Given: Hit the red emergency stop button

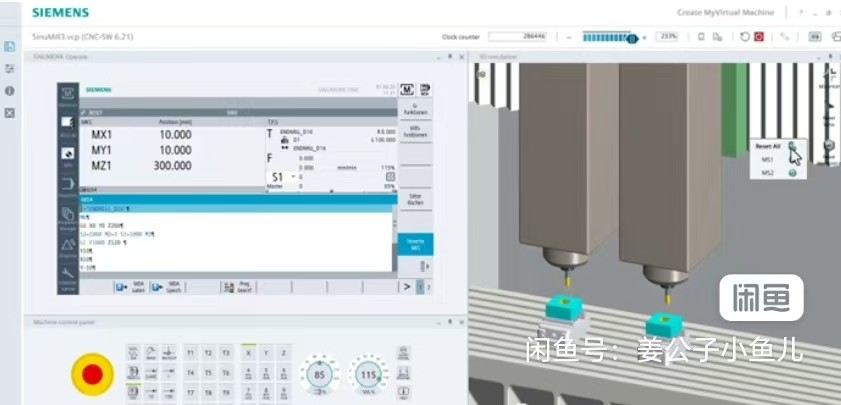Looking at the screenshot, I should click(x=92, y=374).
